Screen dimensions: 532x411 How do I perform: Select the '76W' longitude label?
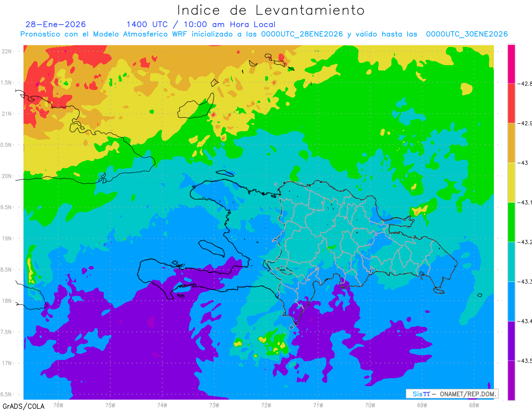click(58, 405)
